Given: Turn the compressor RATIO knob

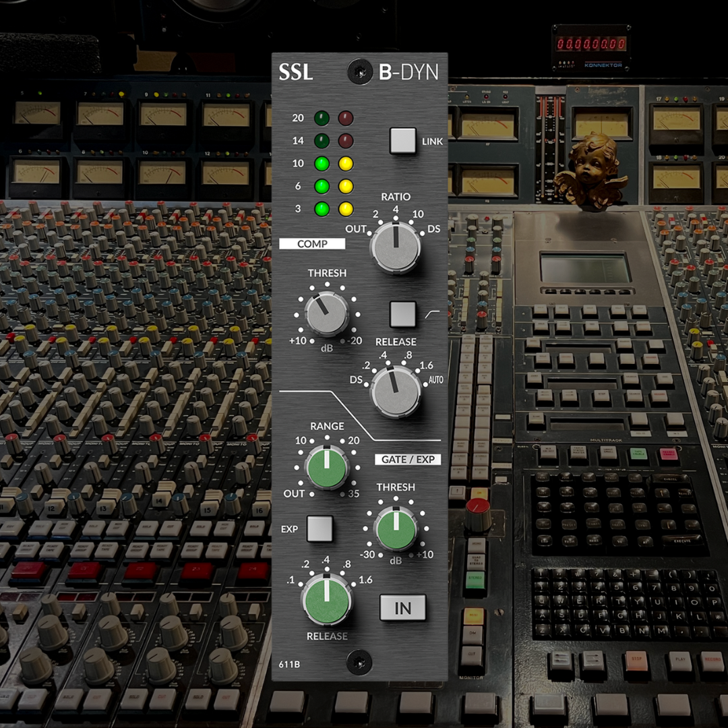Looking at the screenshot, I should coord(396,246).
